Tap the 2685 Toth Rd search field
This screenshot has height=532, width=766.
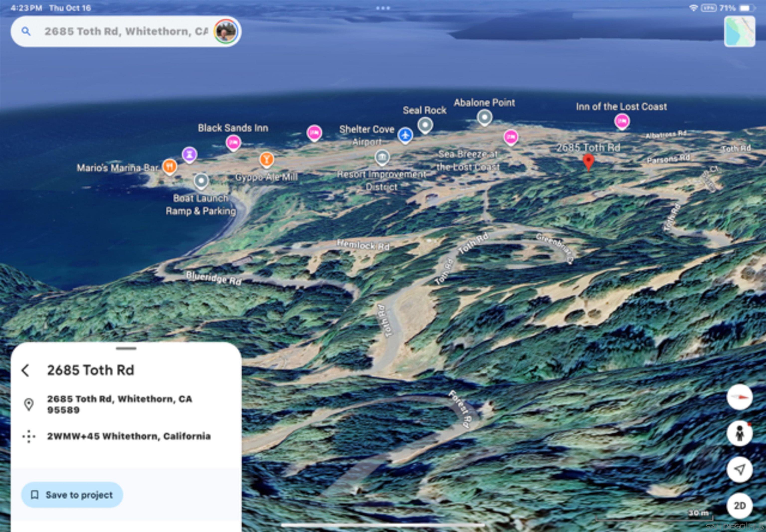tap(126, 31)
